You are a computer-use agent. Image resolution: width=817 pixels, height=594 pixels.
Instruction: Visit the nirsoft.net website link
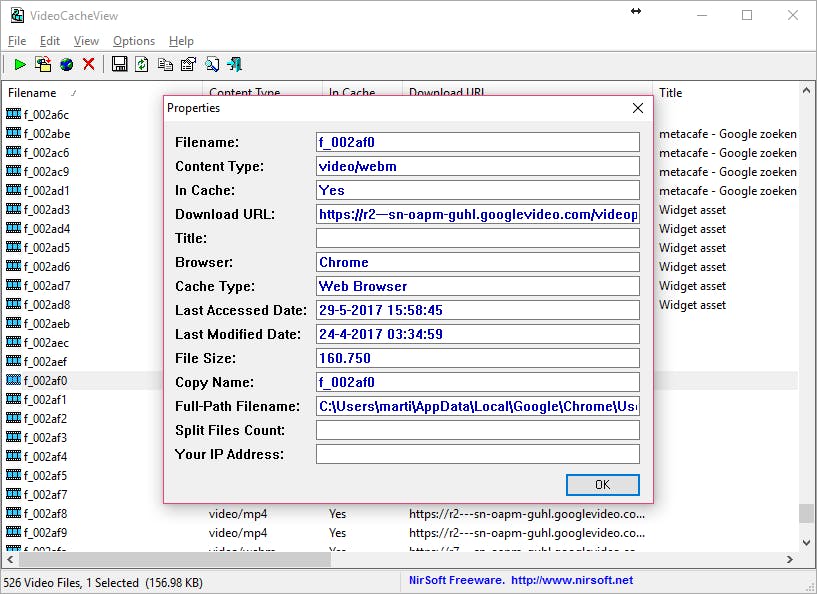pyautogui.click(x=571, y=580)
